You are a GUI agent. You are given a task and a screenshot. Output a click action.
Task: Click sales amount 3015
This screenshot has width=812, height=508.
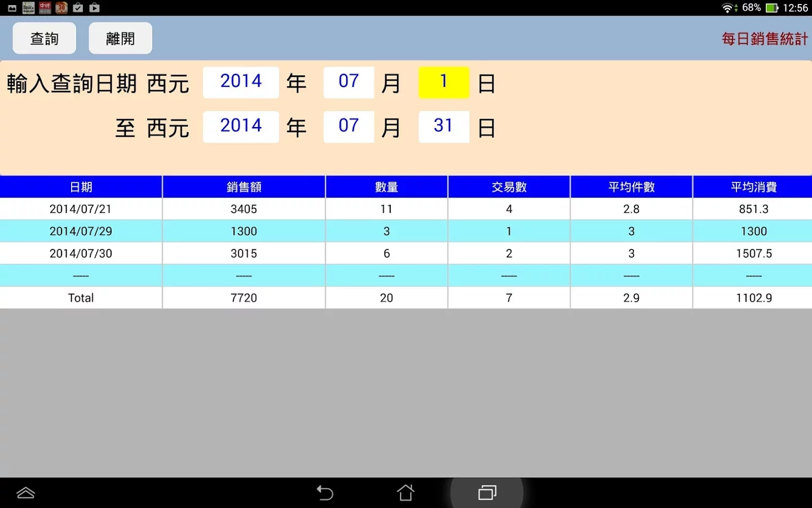(x=244, y=253)
